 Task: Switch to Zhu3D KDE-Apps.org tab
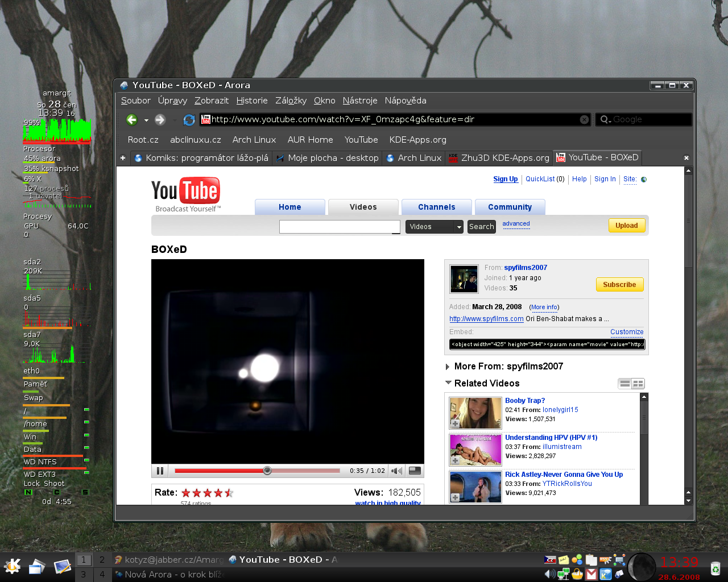[x=499, y=158]
